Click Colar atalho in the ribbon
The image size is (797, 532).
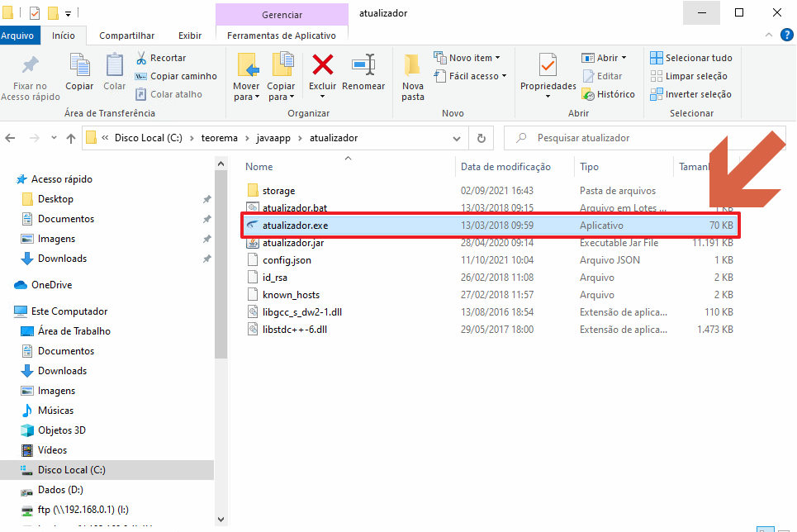click(168, 94)
